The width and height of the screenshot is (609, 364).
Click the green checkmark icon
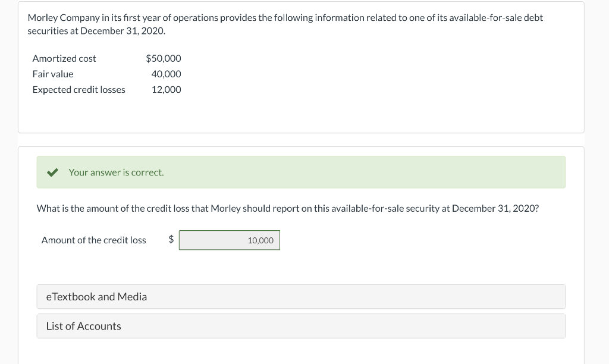[52, 172]
